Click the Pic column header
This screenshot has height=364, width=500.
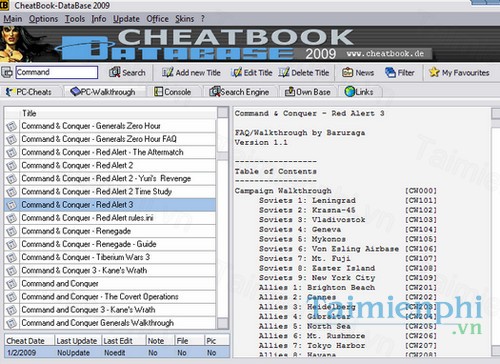click(x=217, y=341)
